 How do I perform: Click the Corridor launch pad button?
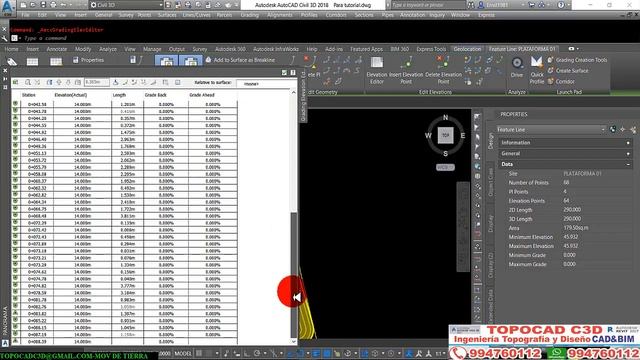tap(561, 82)
